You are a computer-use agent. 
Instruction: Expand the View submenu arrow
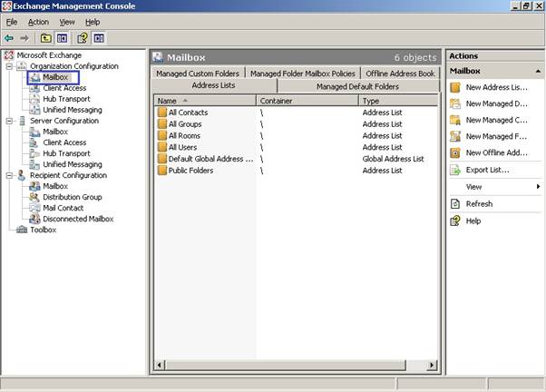coord(538,187)
